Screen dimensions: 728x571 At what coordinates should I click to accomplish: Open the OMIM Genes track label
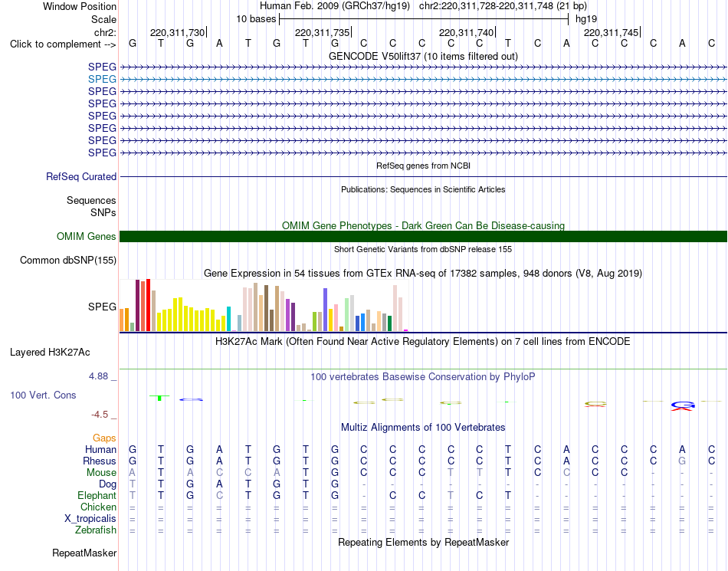[x=87, y=236]
